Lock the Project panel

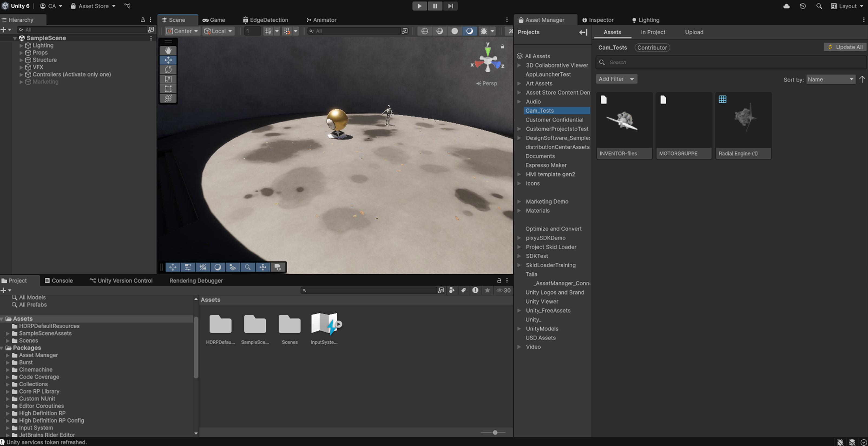click(x=499, y=280)
